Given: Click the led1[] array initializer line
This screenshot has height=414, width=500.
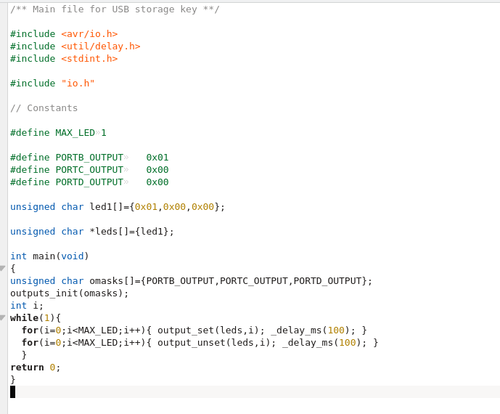Looking at the screenshot, I should pos(118,207).
